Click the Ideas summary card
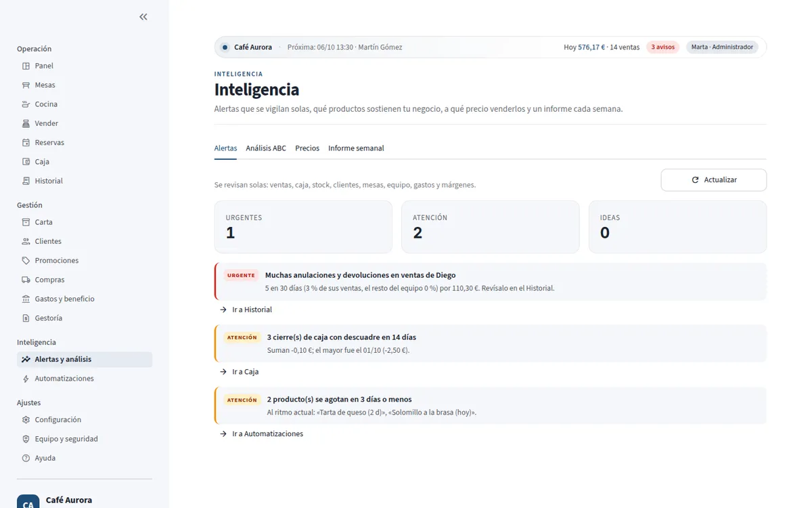Screen dimensions: 812x508 pyautogui.click(x=677, y=227)
